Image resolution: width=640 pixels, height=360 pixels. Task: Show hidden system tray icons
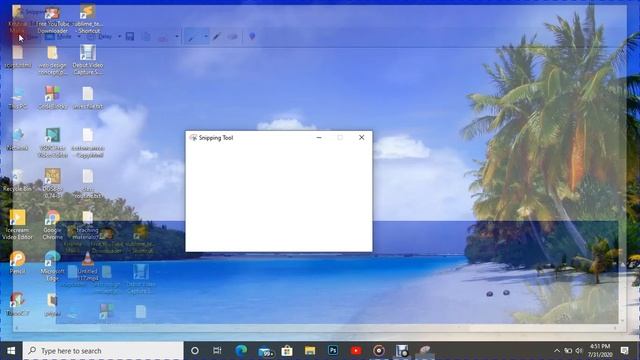pos(557,351)
